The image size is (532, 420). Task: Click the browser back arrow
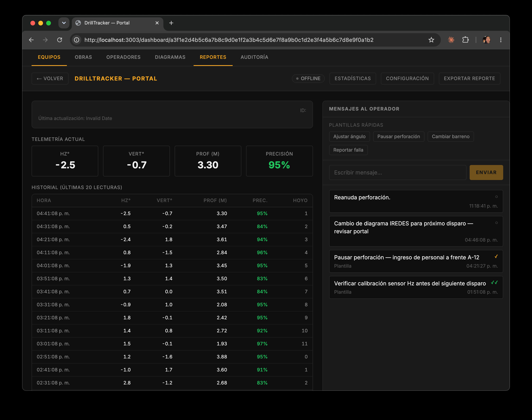(31, 40)
